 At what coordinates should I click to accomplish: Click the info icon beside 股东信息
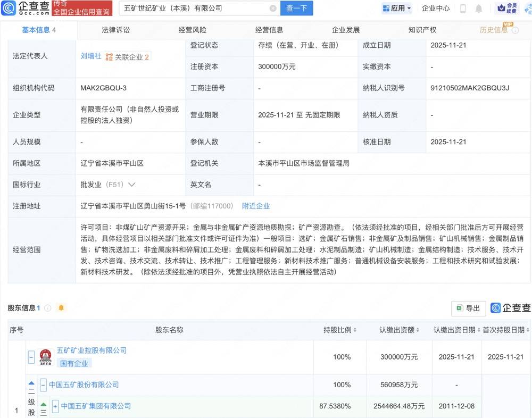tap(48, 308)
